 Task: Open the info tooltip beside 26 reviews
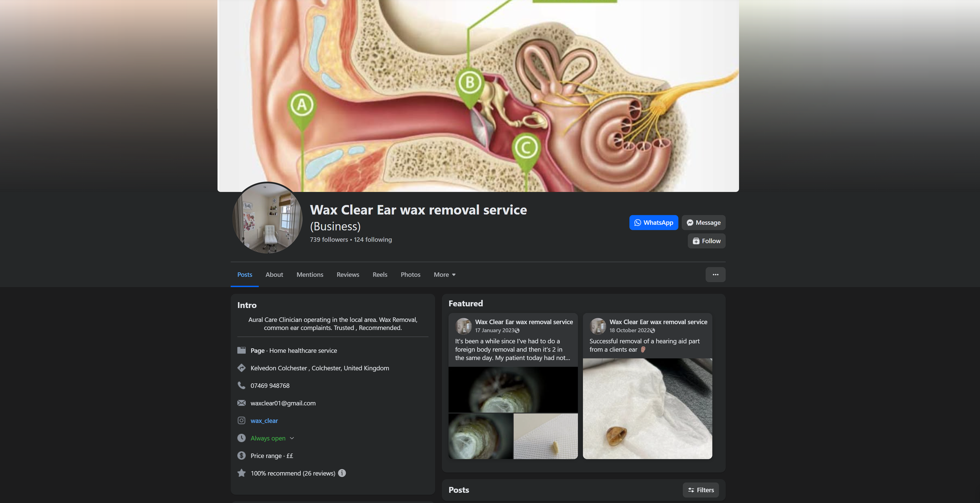pos(342,473)
